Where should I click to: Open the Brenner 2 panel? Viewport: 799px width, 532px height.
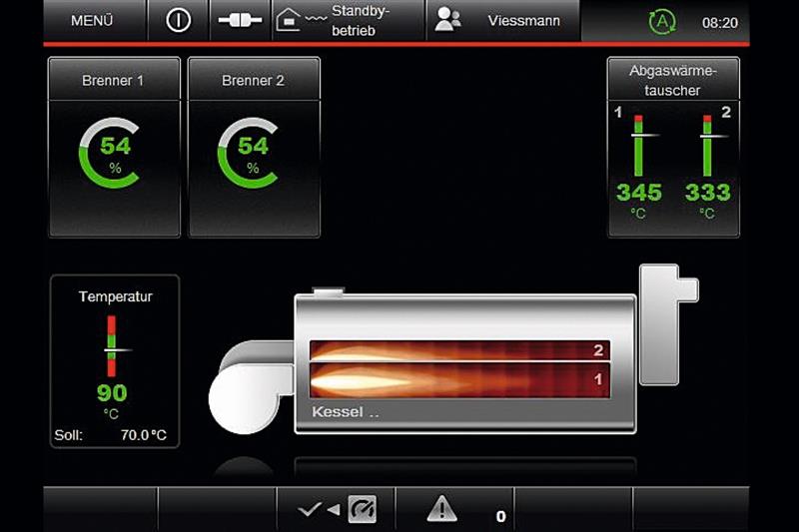point(254,80)
